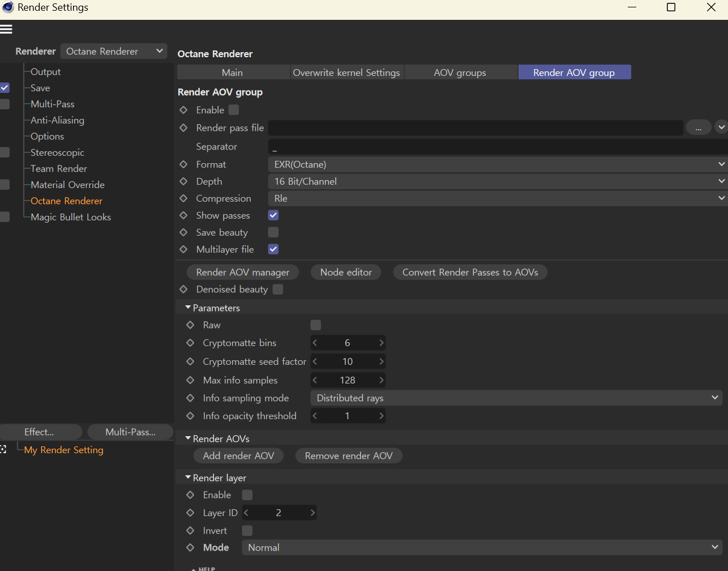Open the Render AOV manager
The width and height of the screenshot is (728, 571).
tap(243, 272)
